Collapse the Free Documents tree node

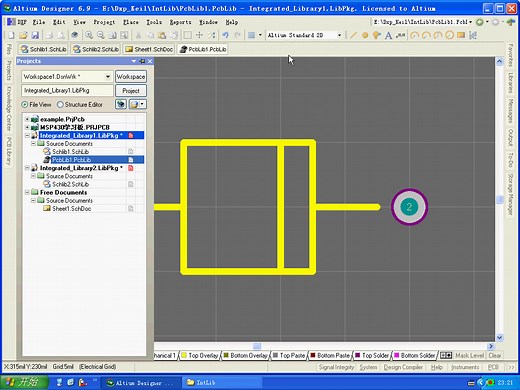click(x=27, y=192)
